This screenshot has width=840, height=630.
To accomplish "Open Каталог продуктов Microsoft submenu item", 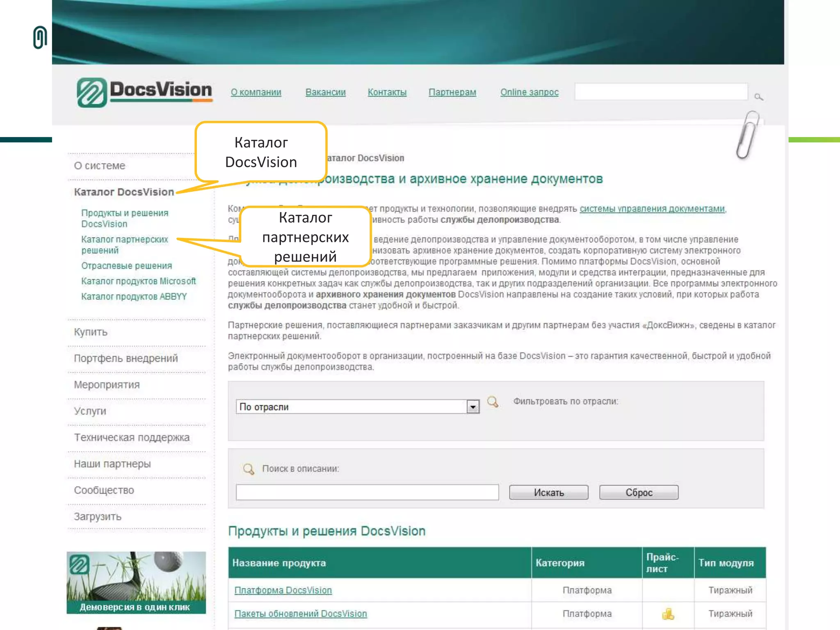I will pyautogui.click(x=139, y=281).
